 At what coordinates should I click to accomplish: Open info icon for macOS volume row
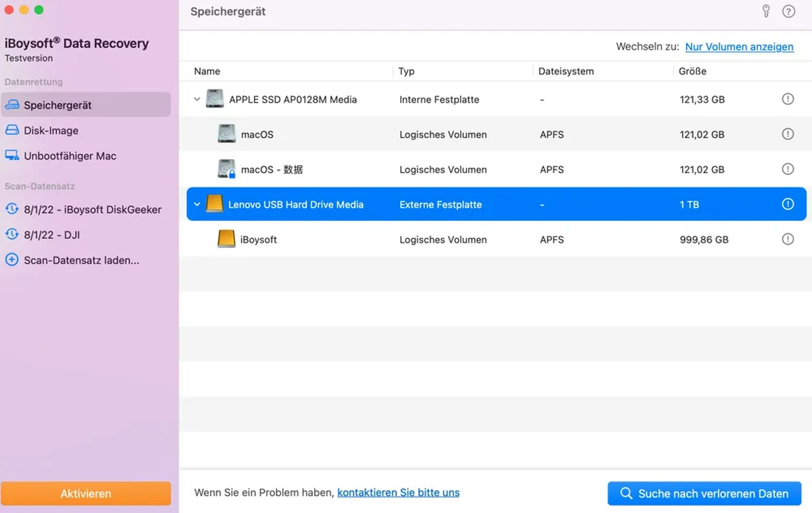pos(788,134)
